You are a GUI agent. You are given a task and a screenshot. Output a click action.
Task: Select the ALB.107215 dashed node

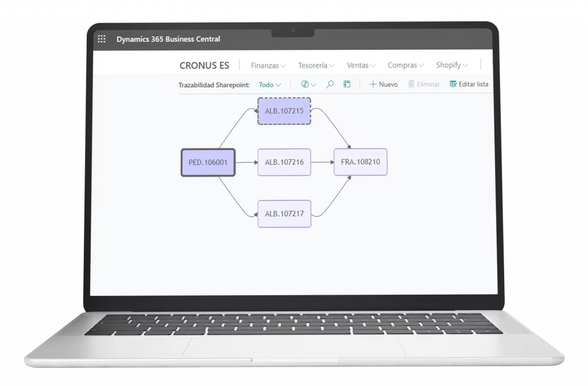pos(284,111)
